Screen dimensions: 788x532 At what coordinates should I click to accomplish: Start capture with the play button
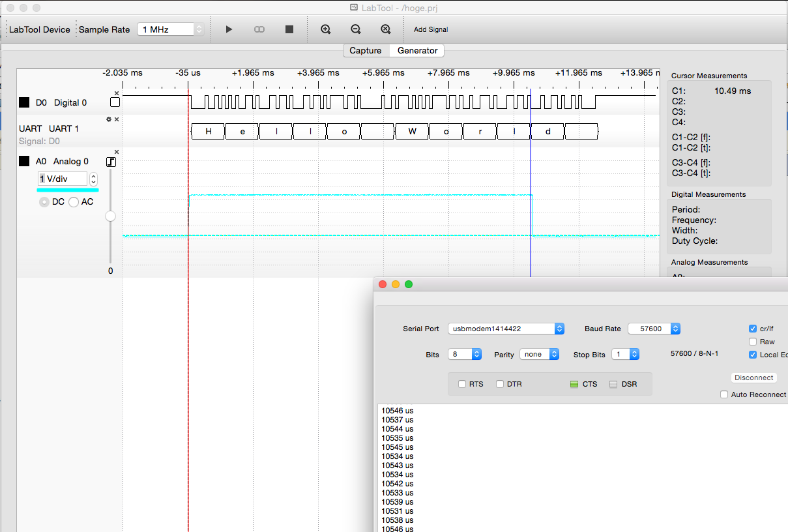[229, 29]
